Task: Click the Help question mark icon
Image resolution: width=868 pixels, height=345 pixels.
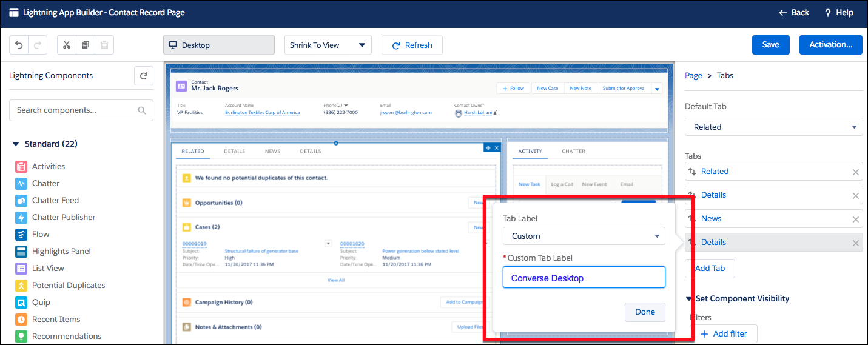Action: (x=828, y=12)
